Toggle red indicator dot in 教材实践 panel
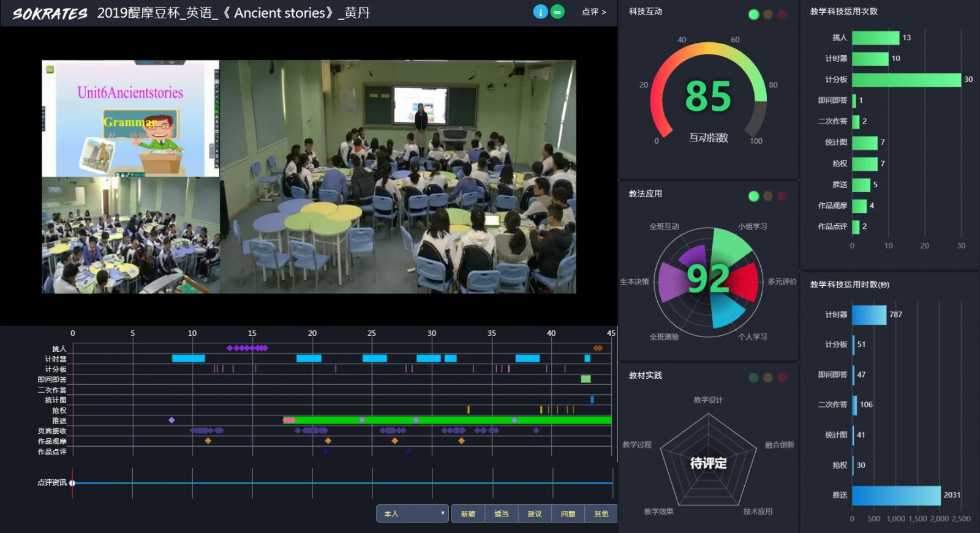 [782, 378]
